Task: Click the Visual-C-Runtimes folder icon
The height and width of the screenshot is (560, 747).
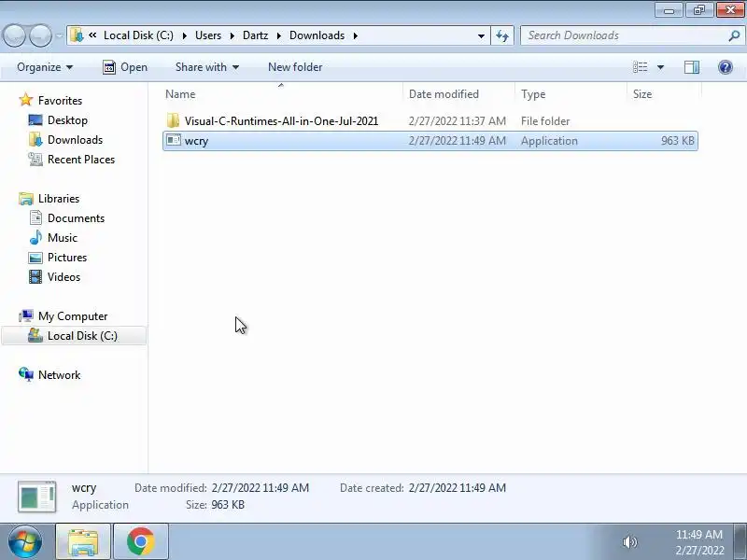Action: coord(173,120)
